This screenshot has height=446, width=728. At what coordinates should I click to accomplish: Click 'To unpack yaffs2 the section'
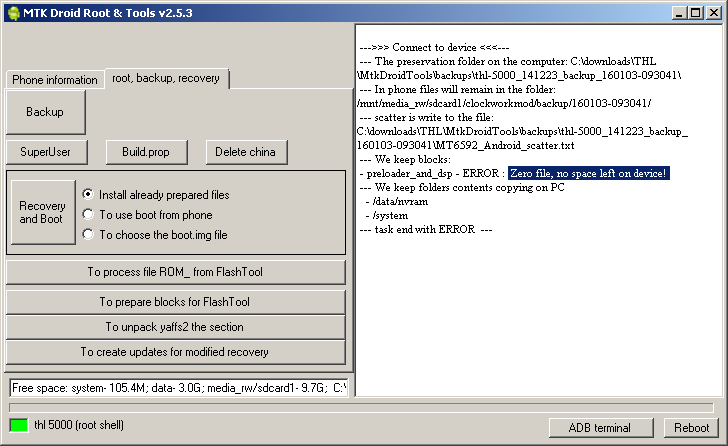[176, 327]
